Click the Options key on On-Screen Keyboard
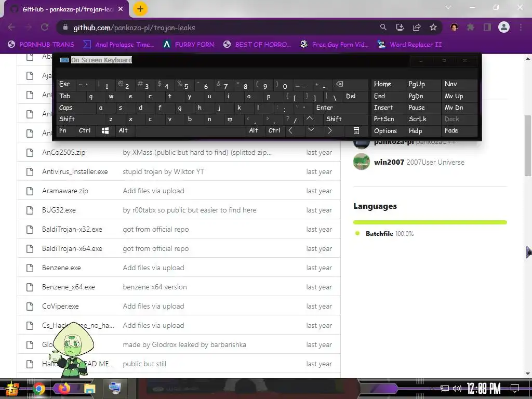Image resolution: width=532 pixels, height=399 pixels. tap(388, 130)
